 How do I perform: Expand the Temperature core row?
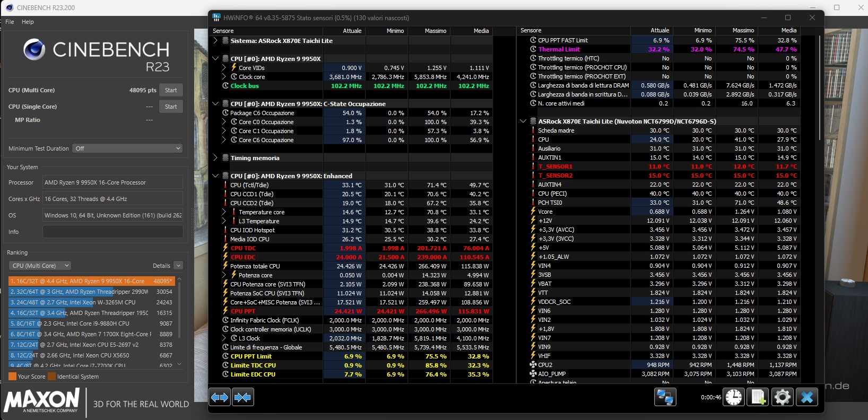[224, 212]
